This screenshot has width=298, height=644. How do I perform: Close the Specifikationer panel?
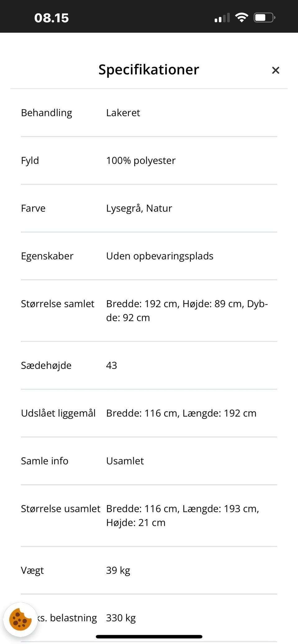tap(275, 70)
